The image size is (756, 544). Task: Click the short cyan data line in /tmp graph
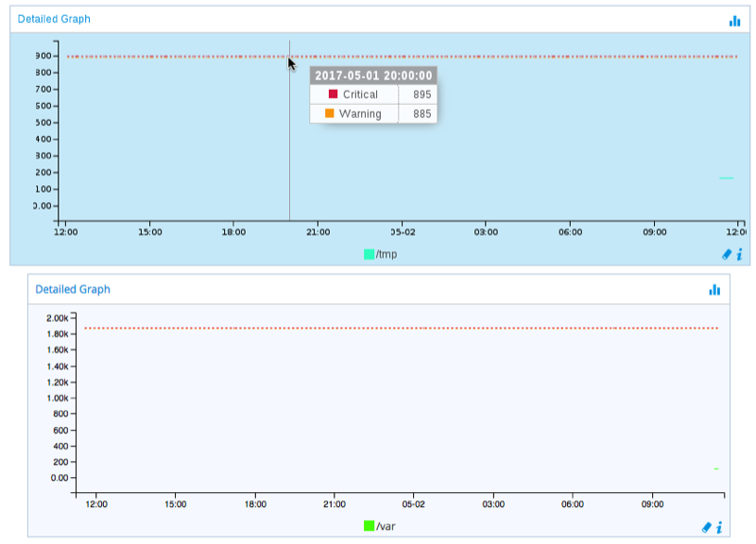click(726, 178)
